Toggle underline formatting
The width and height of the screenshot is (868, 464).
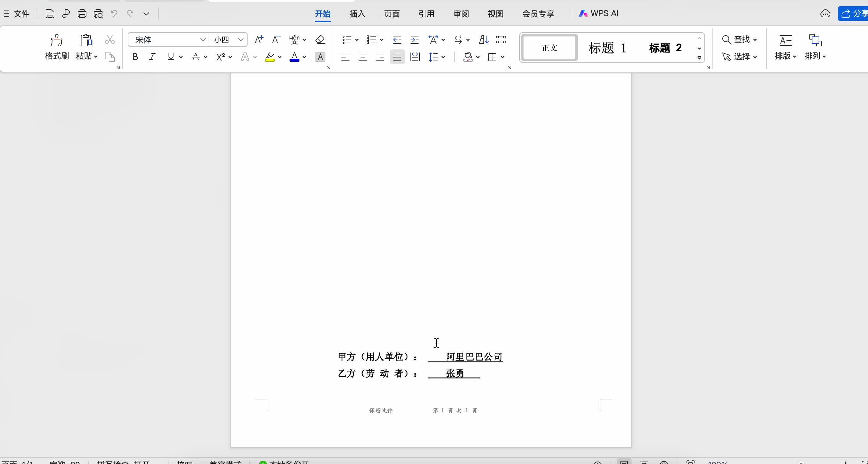tap(171, 57)
